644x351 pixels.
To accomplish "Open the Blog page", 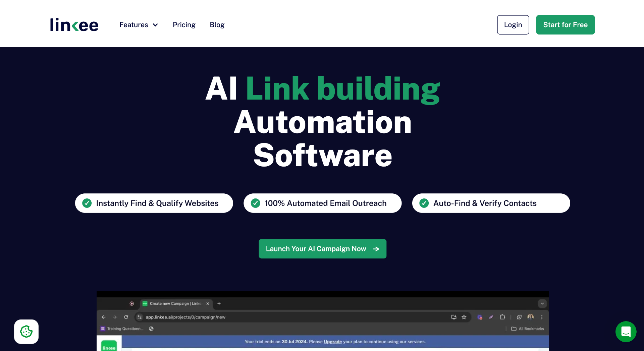I will click(217, 25).
